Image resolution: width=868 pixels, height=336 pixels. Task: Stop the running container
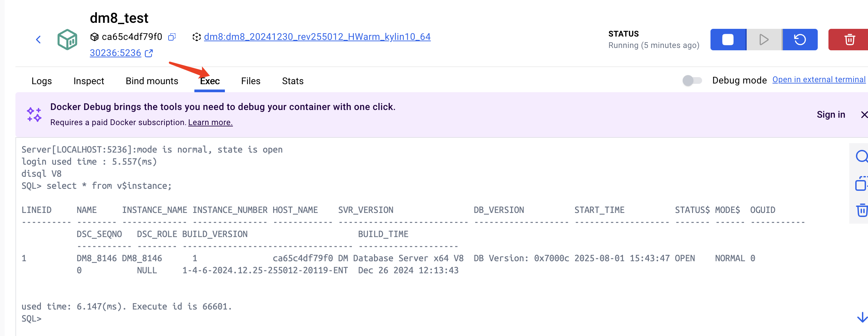[x=728, y=40]
